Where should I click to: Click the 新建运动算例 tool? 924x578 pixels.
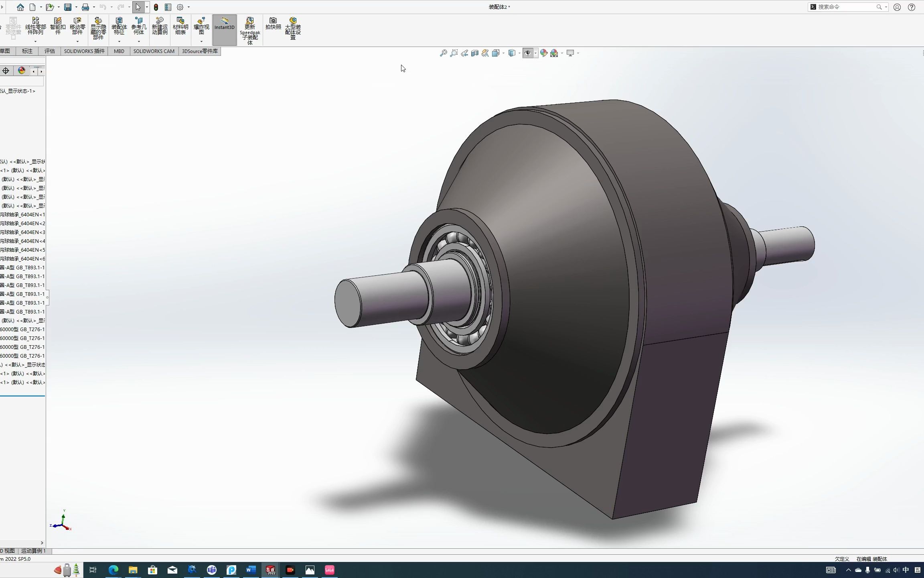[x=160, y=26]
